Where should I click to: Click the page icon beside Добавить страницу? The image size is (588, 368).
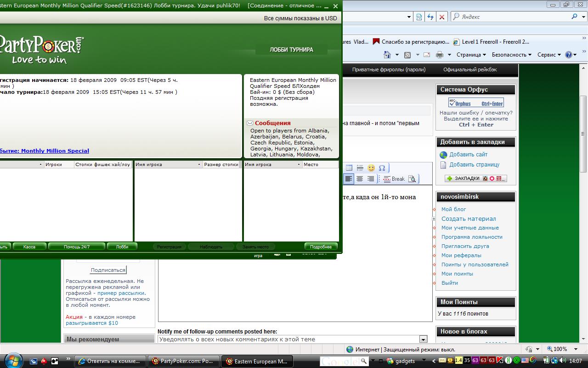click(x=443, y=165)
